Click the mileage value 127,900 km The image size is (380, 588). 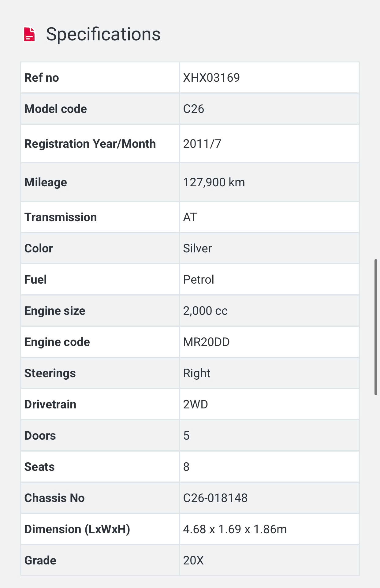pos(214,182)
